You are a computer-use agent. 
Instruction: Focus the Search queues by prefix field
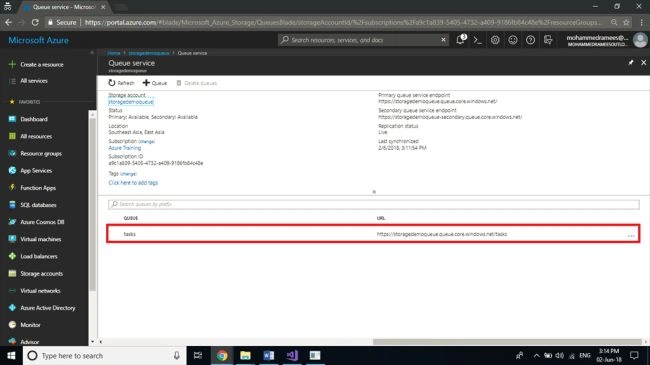(x=374, y=204)
